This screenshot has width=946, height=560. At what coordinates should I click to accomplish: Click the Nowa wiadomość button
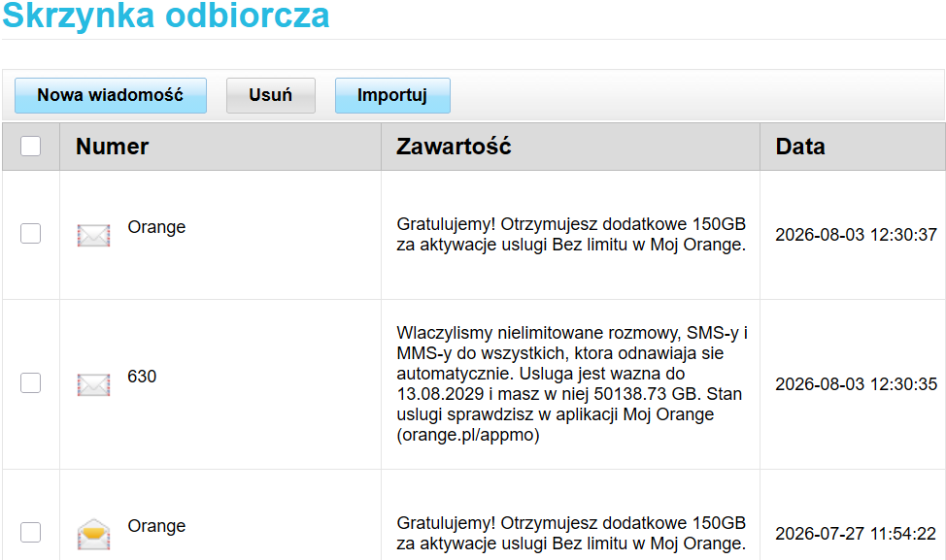[x=111, y=95]
